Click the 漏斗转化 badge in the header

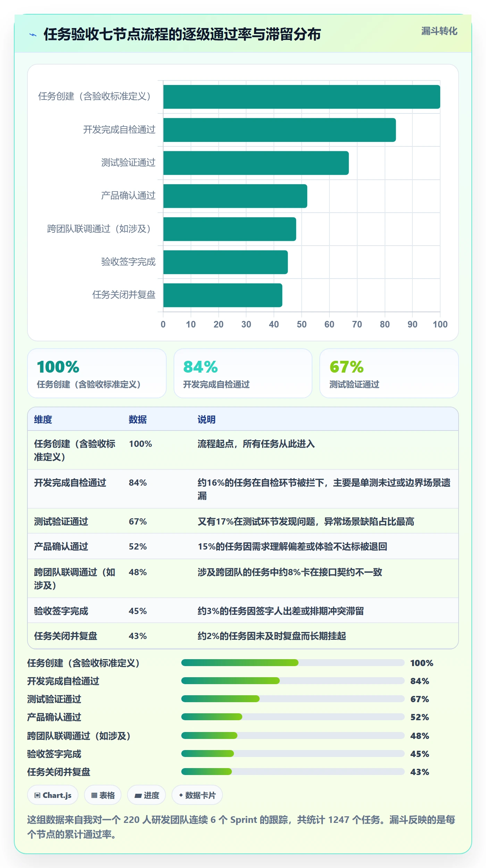click(439, 31)
